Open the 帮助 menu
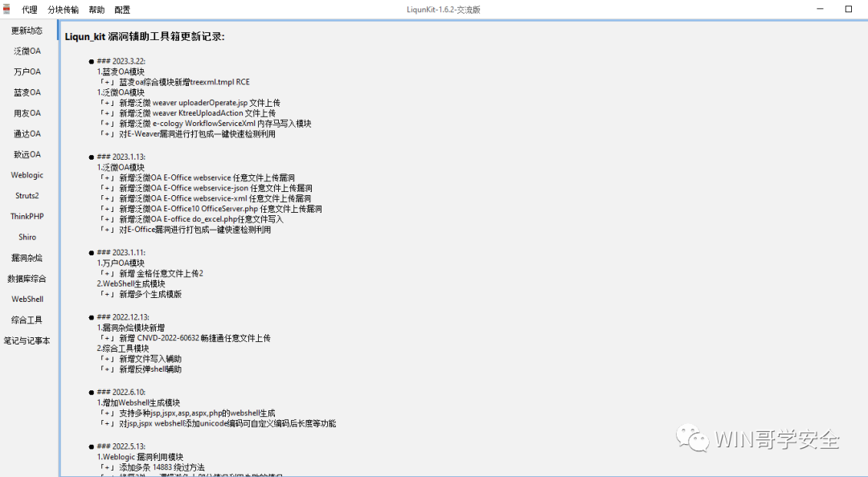868x477 pixels. point(96,10)
